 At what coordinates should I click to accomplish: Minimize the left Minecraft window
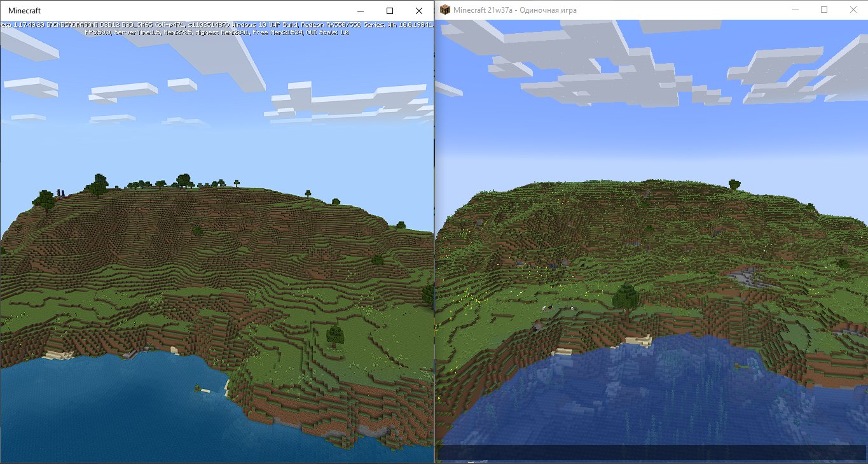click(x=361, y=11)
